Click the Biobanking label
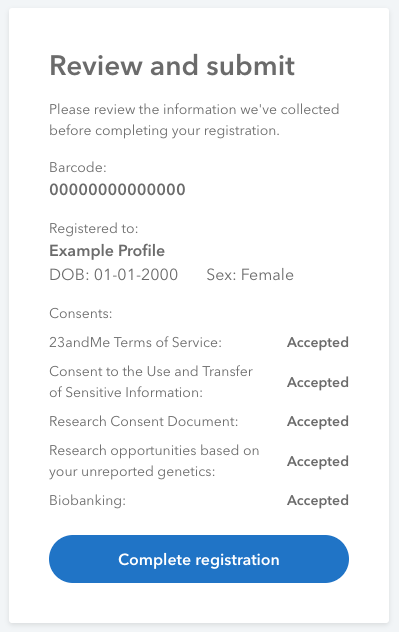The image size is (399, 632). [87, 500]
